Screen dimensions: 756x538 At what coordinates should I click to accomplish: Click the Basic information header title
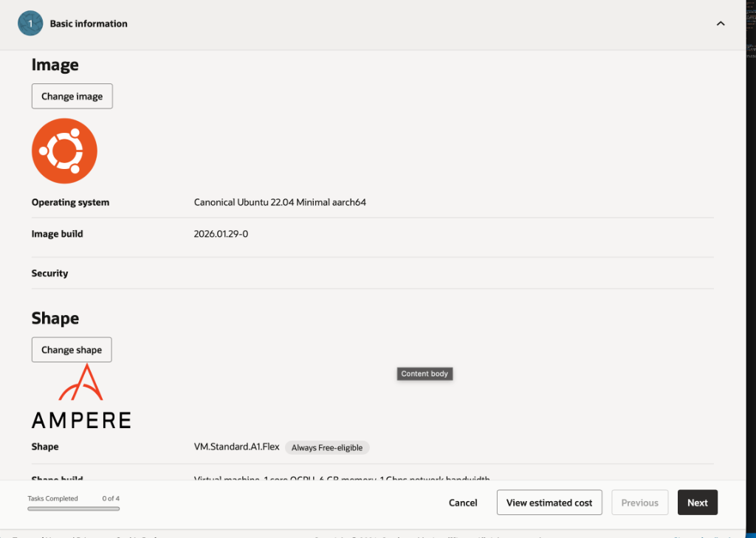click(89, 24)
